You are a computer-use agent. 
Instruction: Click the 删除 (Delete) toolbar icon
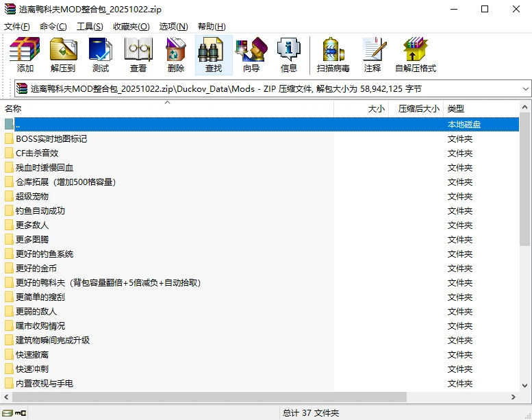(176, 55)
